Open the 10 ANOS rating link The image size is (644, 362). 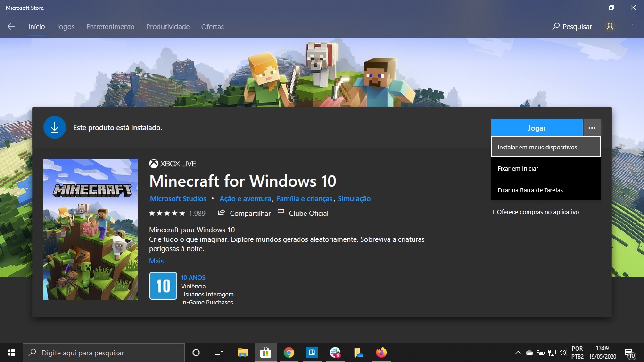pyautogui.click(x=193, y=278)
